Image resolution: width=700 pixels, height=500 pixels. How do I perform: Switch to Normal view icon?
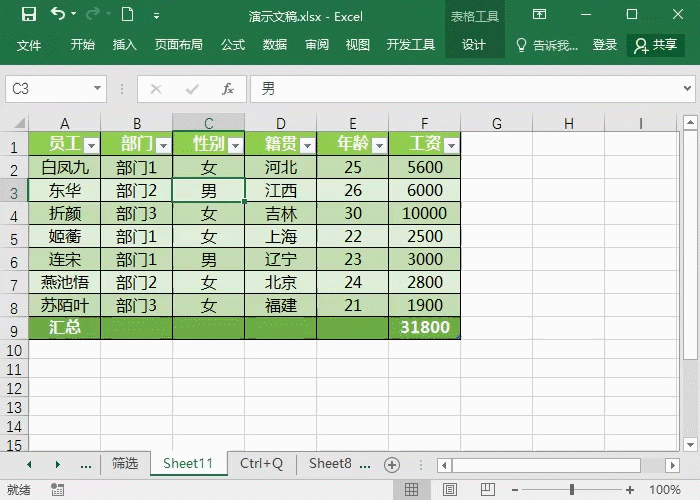411,490
